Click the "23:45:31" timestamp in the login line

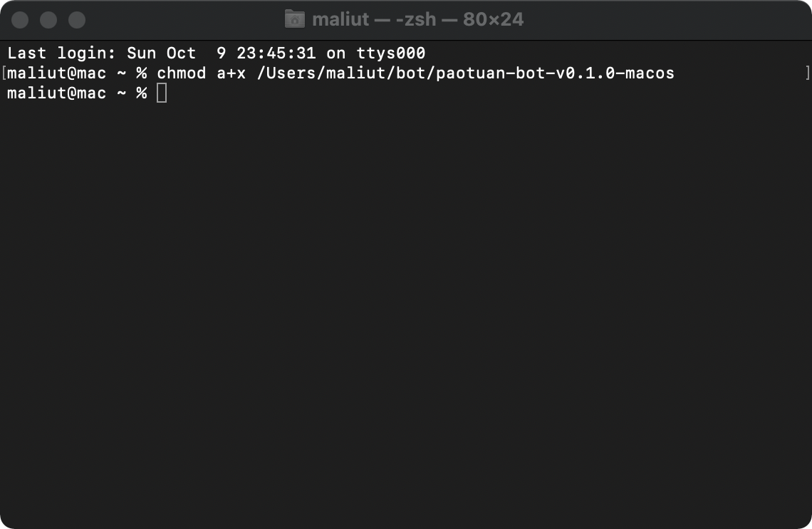276,53
